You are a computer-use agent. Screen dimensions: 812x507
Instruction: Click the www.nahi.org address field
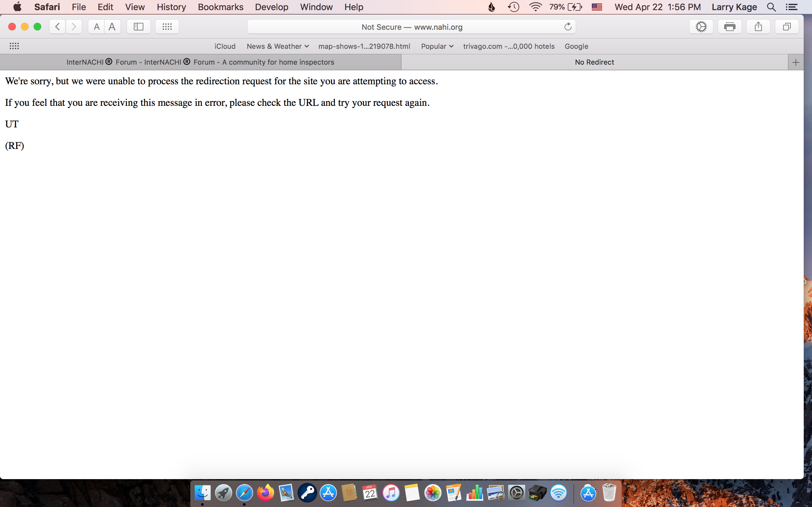[411, 27]
